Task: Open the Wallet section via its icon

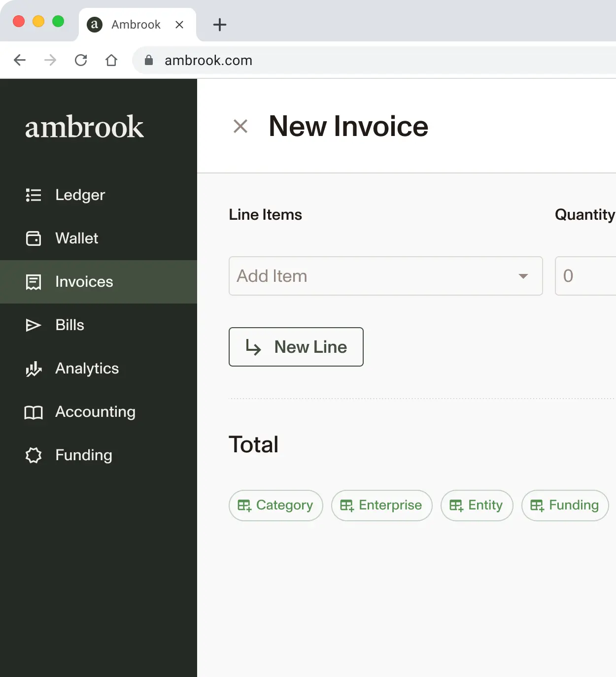Action: [x=33, y=238]
